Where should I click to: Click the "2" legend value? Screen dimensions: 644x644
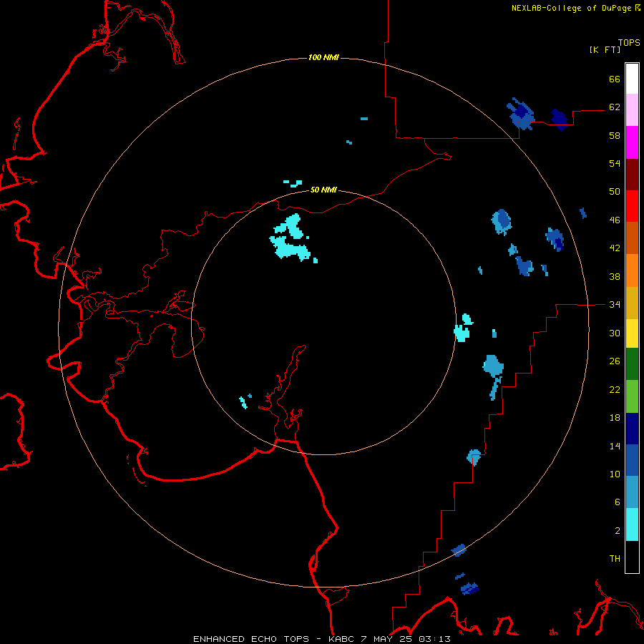[x=618, y=531]
